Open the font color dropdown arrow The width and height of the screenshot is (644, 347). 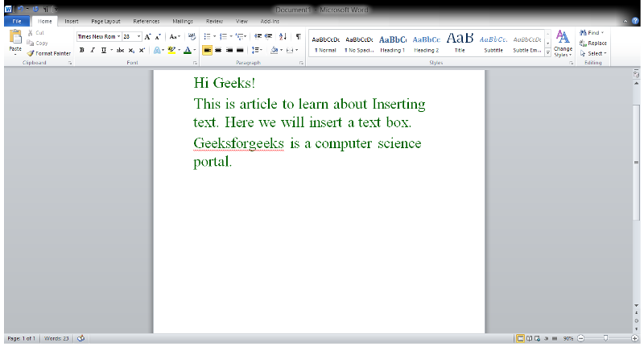coord(194,50)
